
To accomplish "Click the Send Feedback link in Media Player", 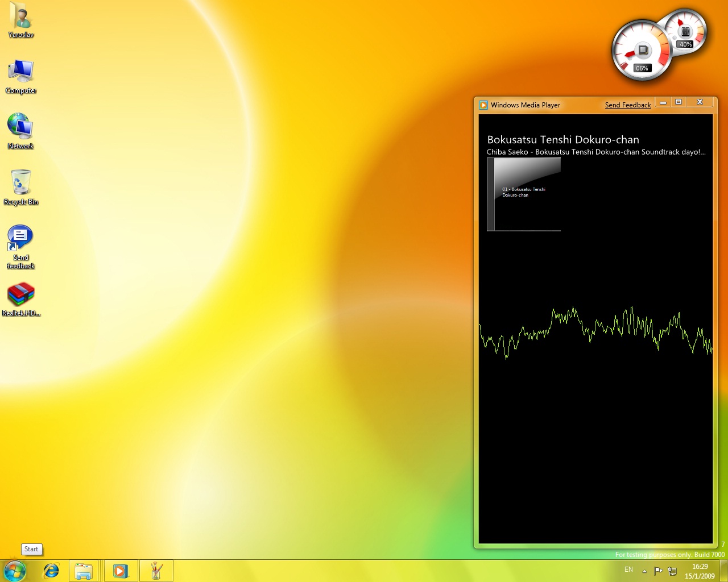I will [628, 105].
